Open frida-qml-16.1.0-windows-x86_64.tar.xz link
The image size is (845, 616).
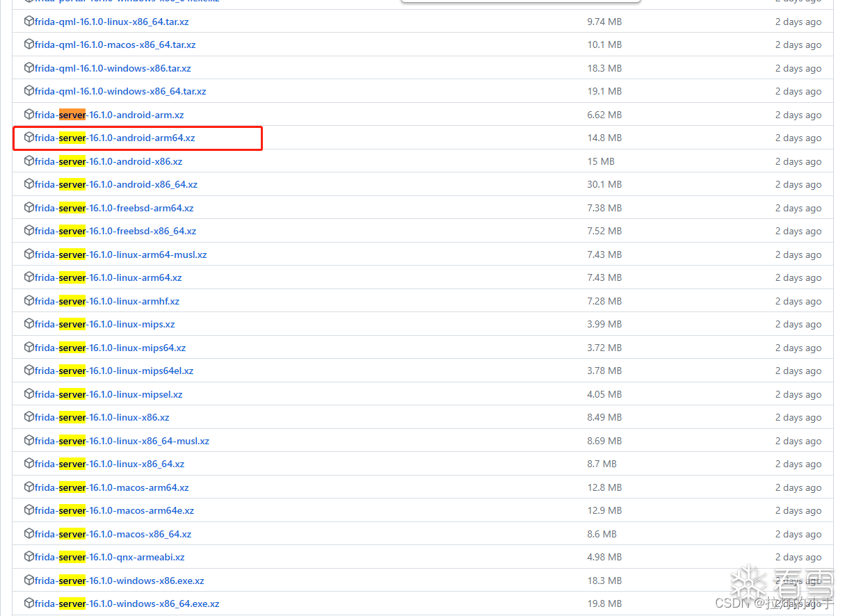120,91
